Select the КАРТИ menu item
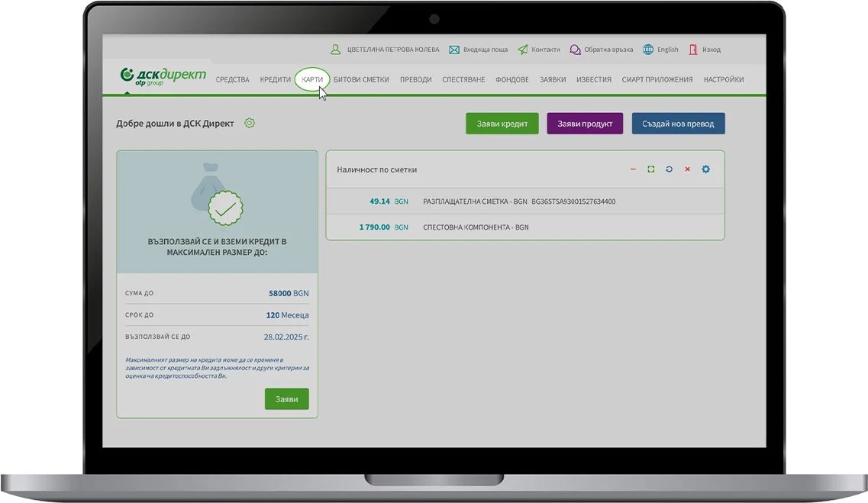The height and width of the screenshot is (503, 868). click(x=312, y=79)
